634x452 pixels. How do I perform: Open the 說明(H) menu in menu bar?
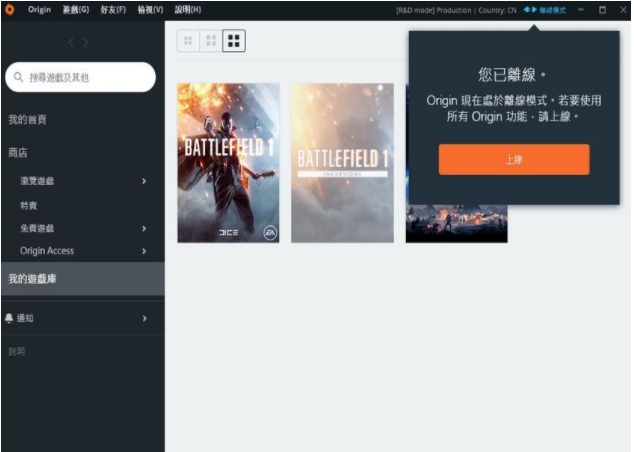[x=188, y=10]
